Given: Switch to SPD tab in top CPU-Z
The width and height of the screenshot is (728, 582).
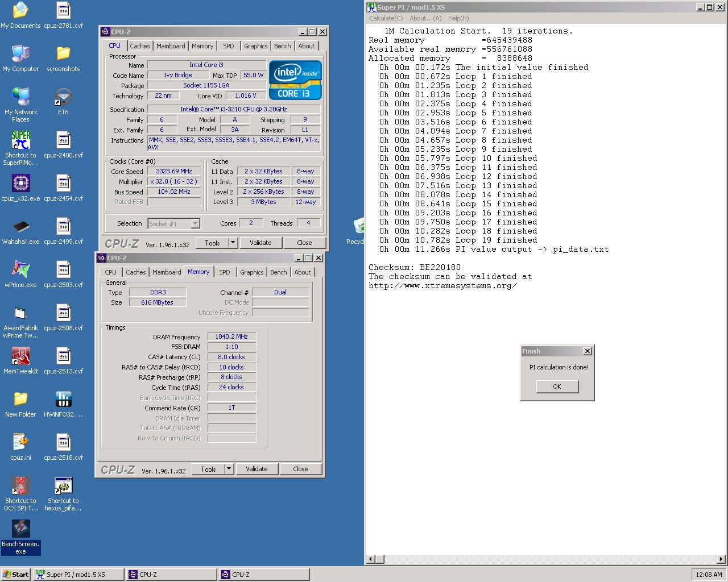Looking at the screenshot, I should [x=229, y=46].
